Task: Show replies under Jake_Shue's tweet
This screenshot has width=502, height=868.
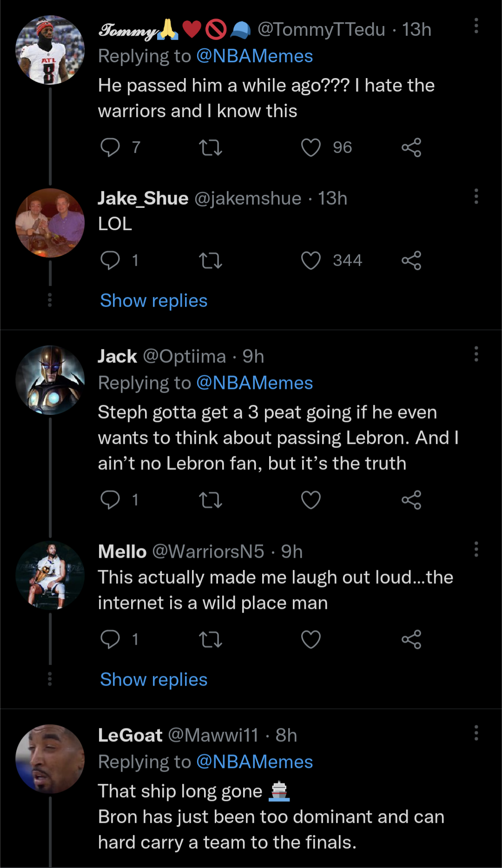Action: coord(154,301)
